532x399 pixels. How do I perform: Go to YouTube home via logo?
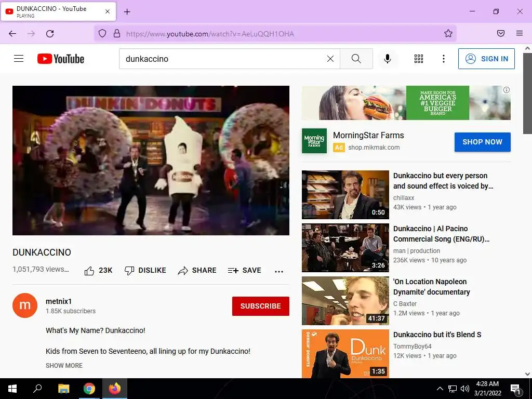(x=61, y=59)
